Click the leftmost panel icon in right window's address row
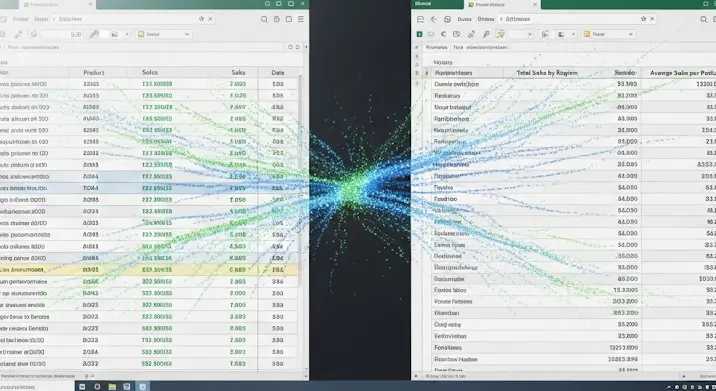This screenshot has height=391, width=716. click(420, 19)
